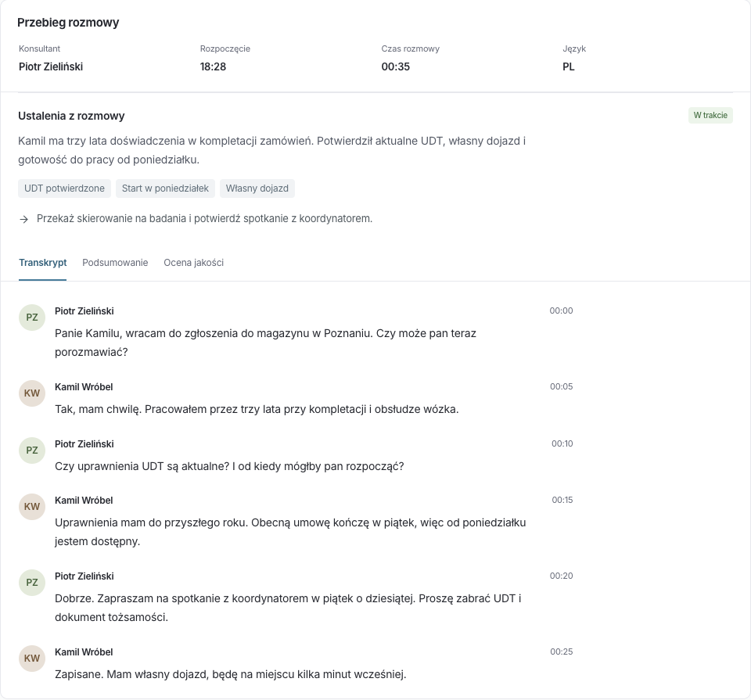Click the summary paragraph about Kamil's experience
751x700 pixels.
point(272,150)
